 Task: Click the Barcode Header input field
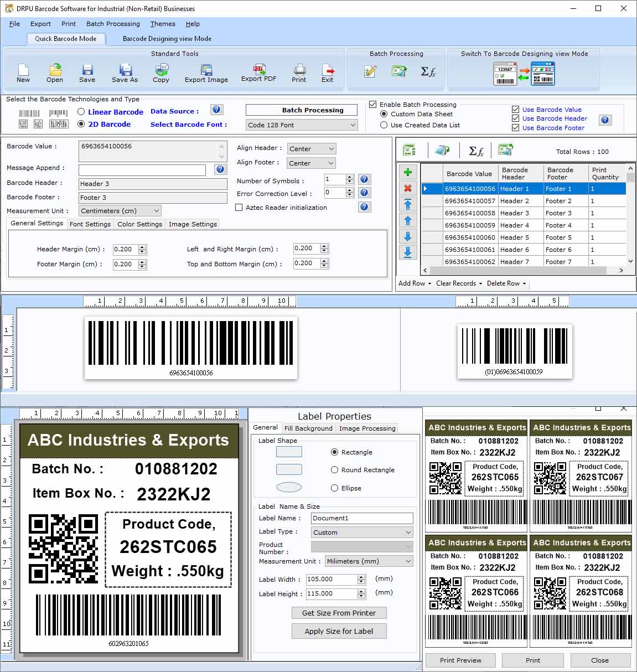click(x=153, y=184)
